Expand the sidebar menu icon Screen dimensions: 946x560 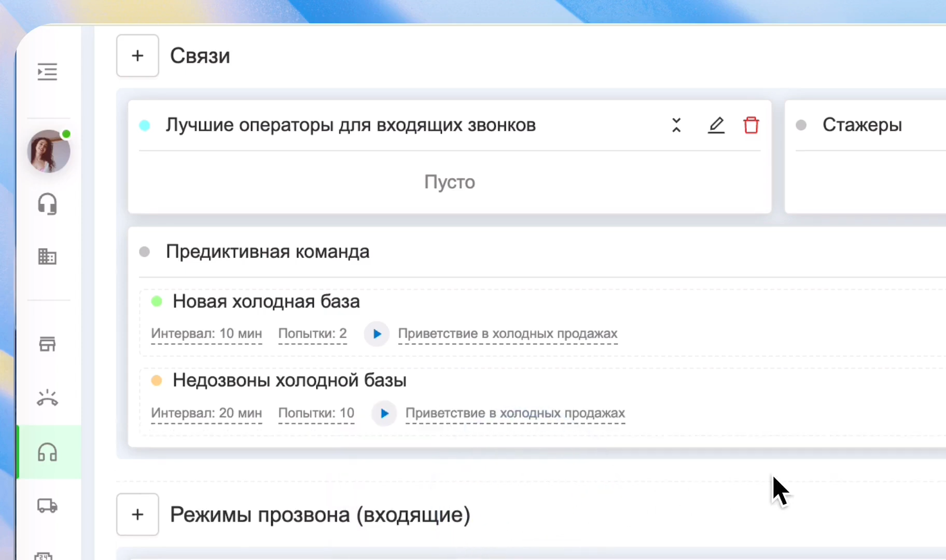(47, 72)
